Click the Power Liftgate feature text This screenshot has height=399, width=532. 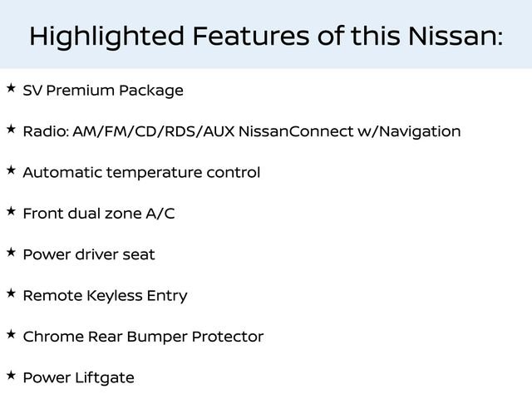click(x=78, y=378)
